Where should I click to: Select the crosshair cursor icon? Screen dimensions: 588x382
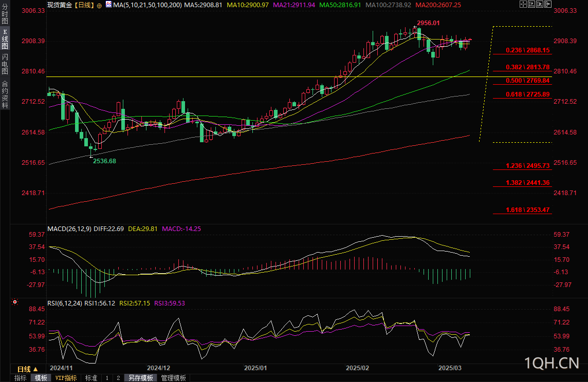pos(523,5)
